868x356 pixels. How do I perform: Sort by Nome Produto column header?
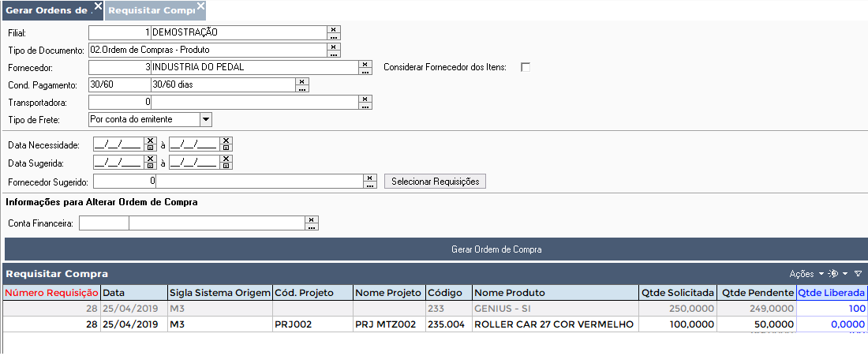click(x=556, y=293)
